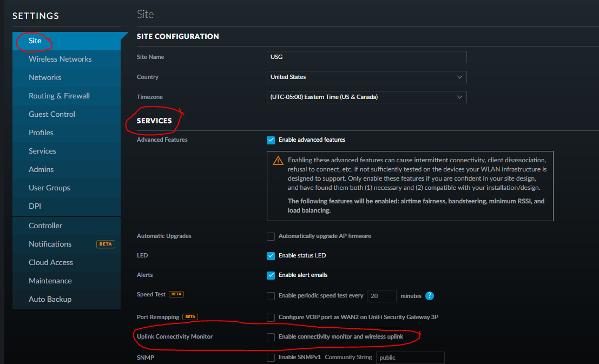Uncheck Enable status LED
599x364 pixels.
[271, 256]
